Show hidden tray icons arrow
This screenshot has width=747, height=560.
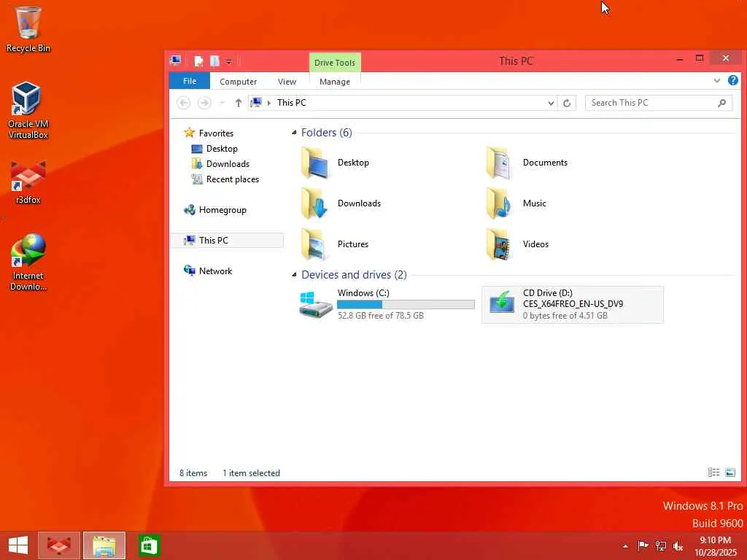[625, 546]
